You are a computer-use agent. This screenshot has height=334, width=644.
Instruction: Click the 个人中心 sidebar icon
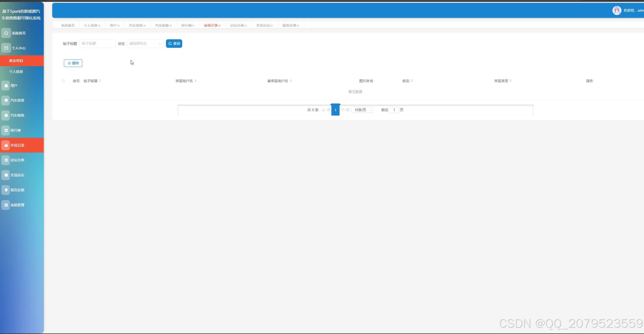[6, 48]
